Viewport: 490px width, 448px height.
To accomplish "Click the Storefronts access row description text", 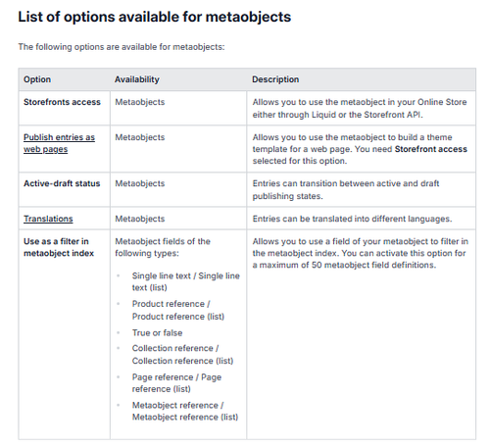I will pyautogui.click(x=360, y=108).
